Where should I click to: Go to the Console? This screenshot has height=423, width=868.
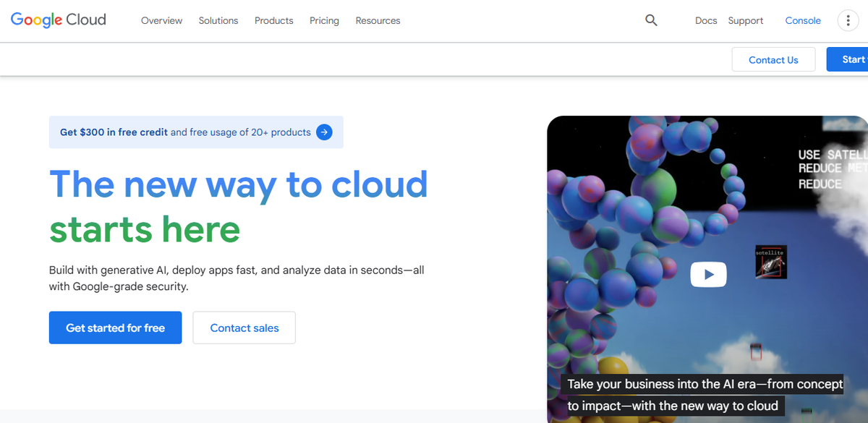(x=803, y=20)
